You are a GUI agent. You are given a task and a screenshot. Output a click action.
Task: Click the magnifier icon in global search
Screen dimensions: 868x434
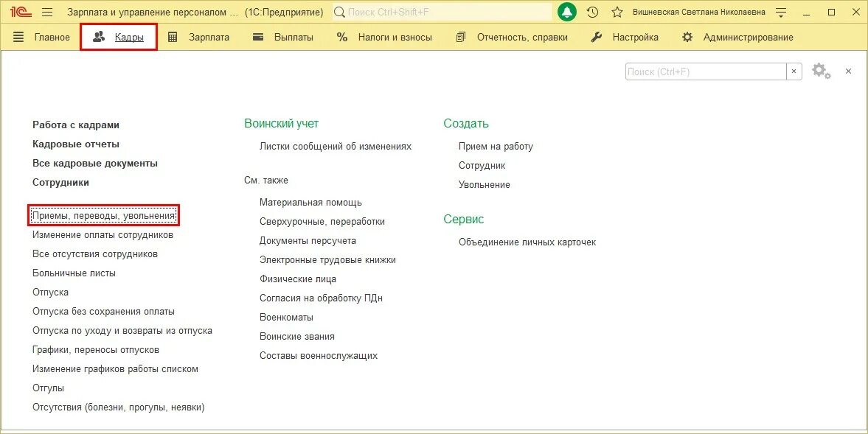[x=339, y=13]
